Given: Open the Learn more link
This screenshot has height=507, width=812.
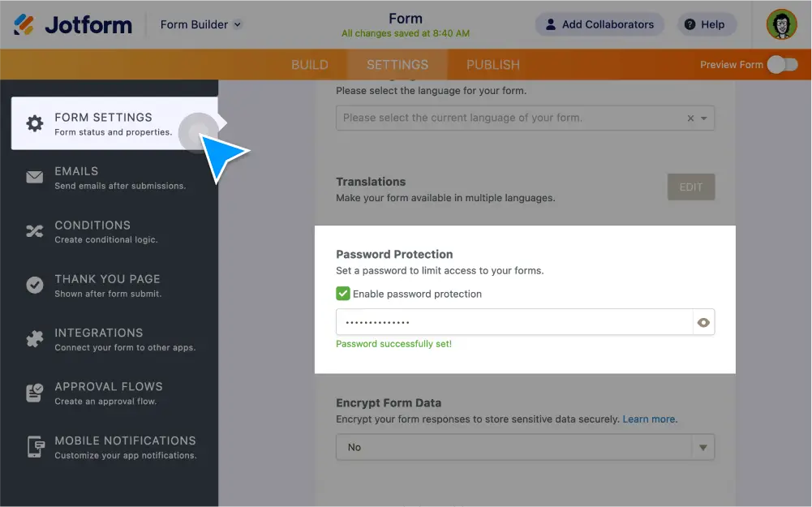Looking at the screenshot, I should tap(650, 419).
